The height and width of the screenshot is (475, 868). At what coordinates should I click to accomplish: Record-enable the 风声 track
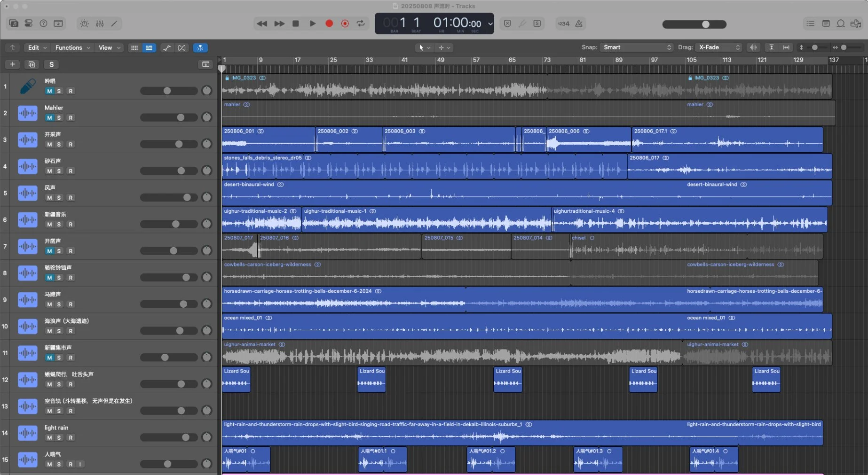[x=71, y=198]
